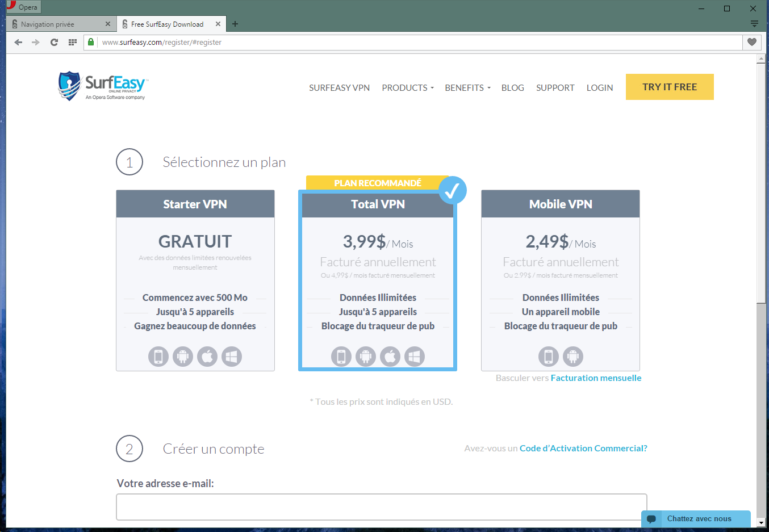Click the Android icon under Total VPN
This screenshot has width=769, height=532.
click(x=366, y=357)
